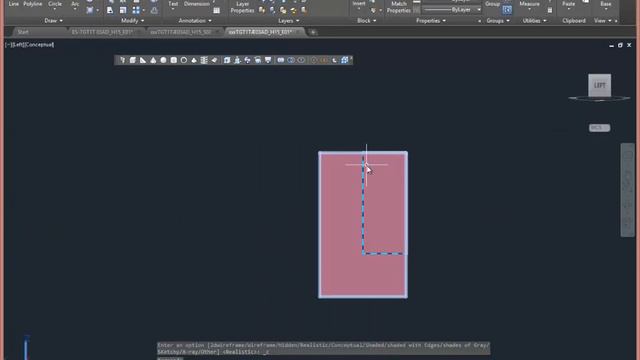The width and height of the screenshot is (640, 360).
Task: Click the Polyline tool in the ribbon
Action: point(33,4)
